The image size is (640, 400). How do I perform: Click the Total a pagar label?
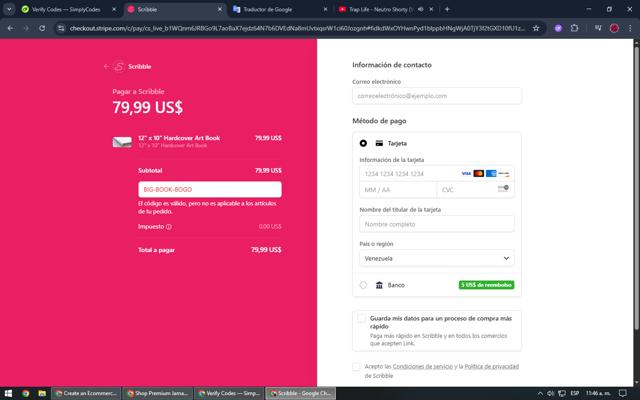click(156, 250)
